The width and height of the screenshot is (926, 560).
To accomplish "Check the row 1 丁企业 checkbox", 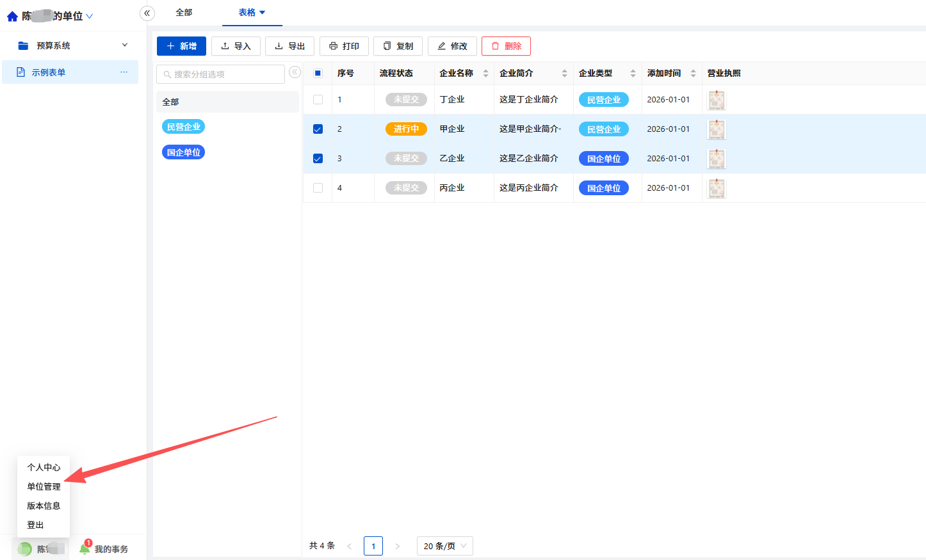I will point(318,100).
